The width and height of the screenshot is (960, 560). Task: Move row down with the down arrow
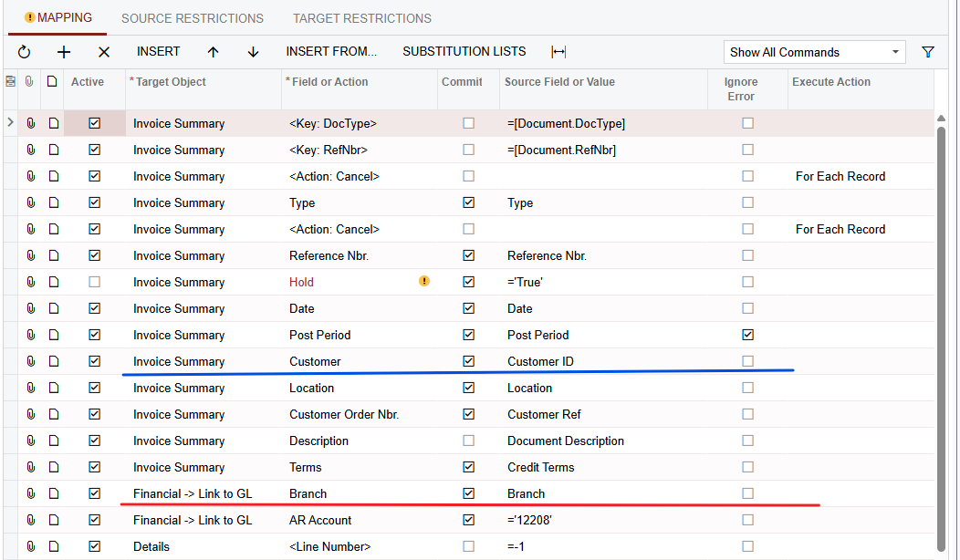point(253,52)
